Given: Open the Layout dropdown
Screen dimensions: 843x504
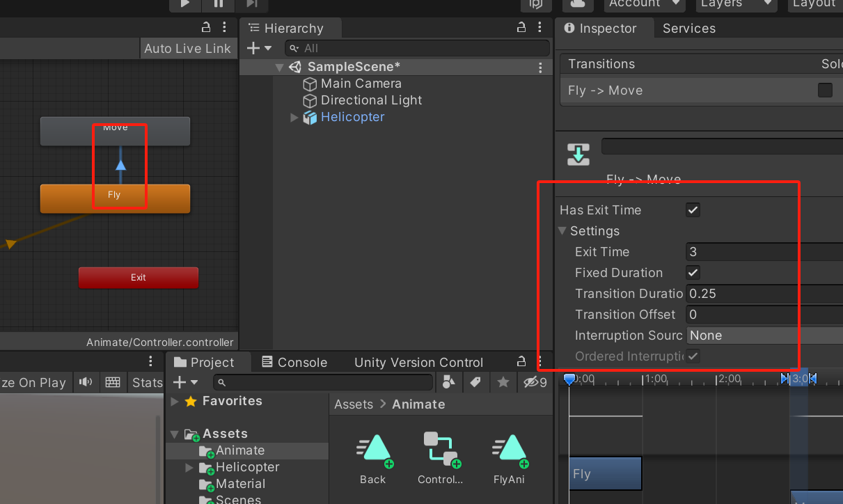Looking at the screenshot, I should pos(815,4).
